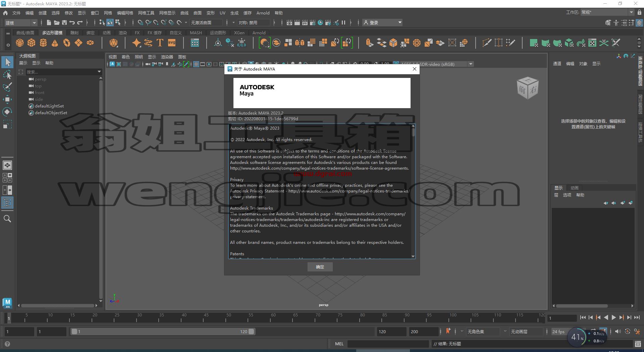Click the Undo arrow icon
Screen dimensions: 644x352
click(72, 23)
